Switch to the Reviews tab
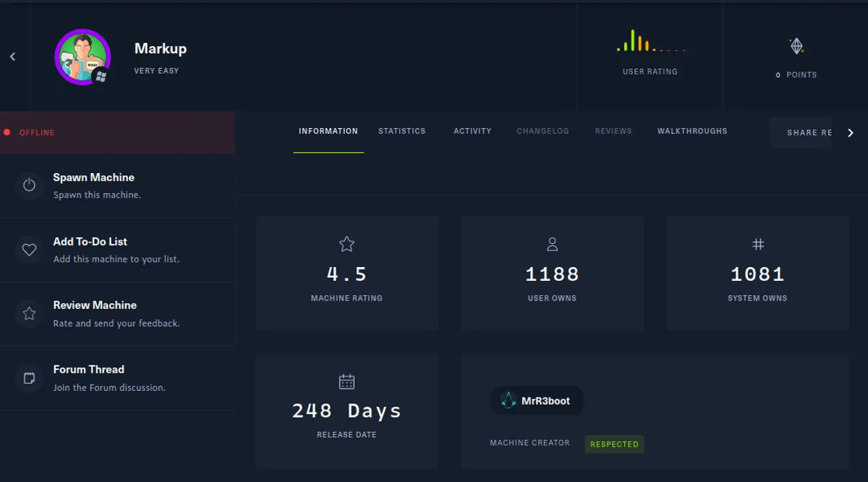The image size is (868, 482). [613, 131]
